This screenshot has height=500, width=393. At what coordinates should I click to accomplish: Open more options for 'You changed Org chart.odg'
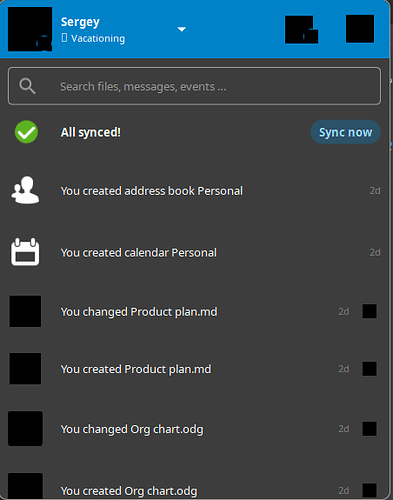click(370, 429)
